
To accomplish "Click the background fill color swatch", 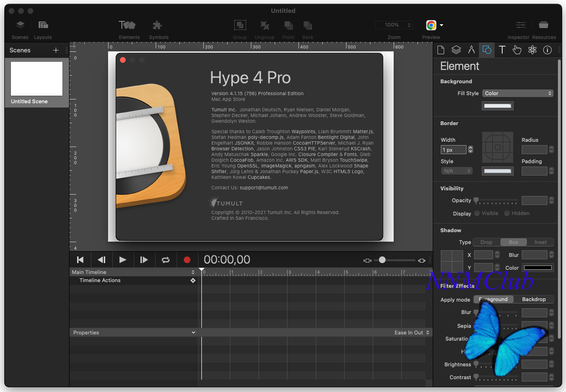I will coord(497,106).
